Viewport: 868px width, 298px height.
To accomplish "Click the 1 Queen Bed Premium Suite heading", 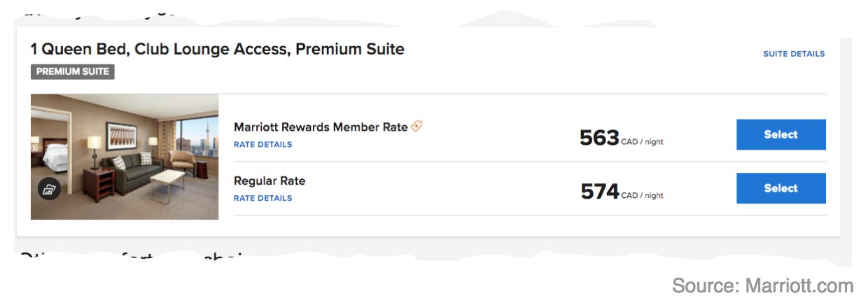I will point(218,49).
